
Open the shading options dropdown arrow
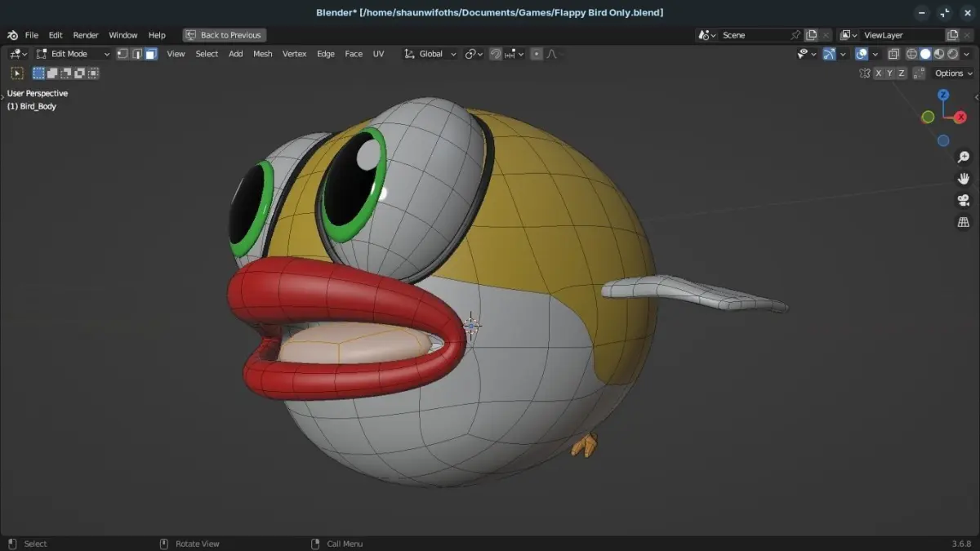[x=966, y=54]
